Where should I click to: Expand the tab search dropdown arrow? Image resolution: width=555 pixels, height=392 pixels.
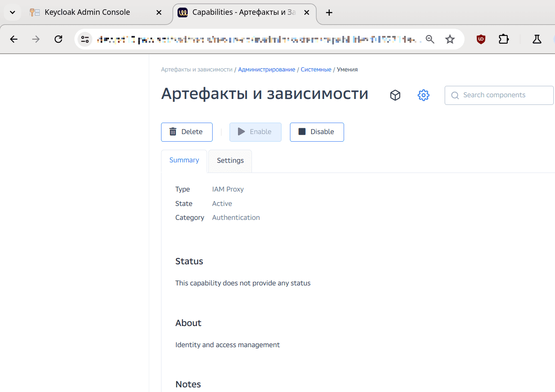click(12, 12)
